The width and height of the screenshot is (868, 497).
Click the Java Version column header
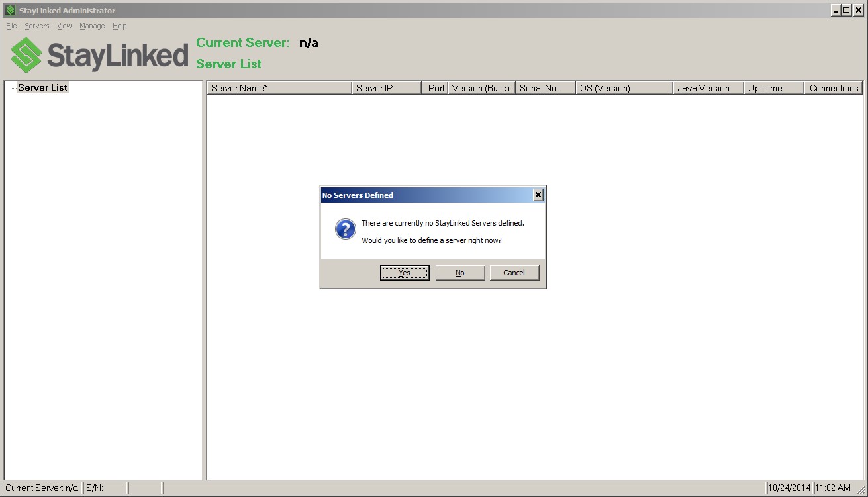[707, 87]
